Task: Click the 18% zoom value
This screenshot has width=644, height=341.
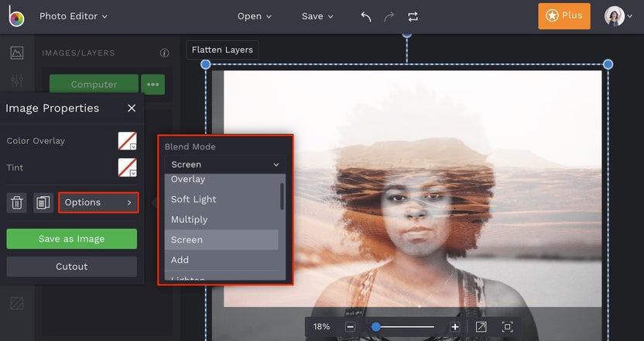Action: click(321, 326)
